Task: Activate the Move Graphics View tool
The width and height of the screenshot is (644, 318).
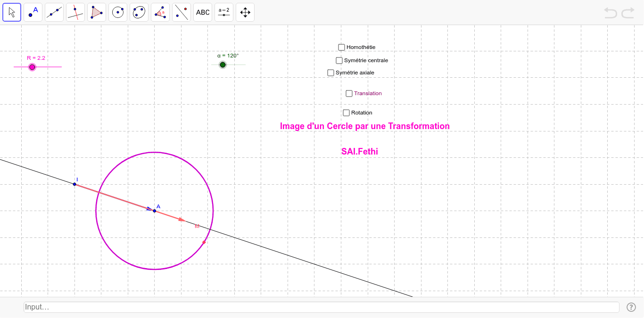Action: click(x=245, y=12)
